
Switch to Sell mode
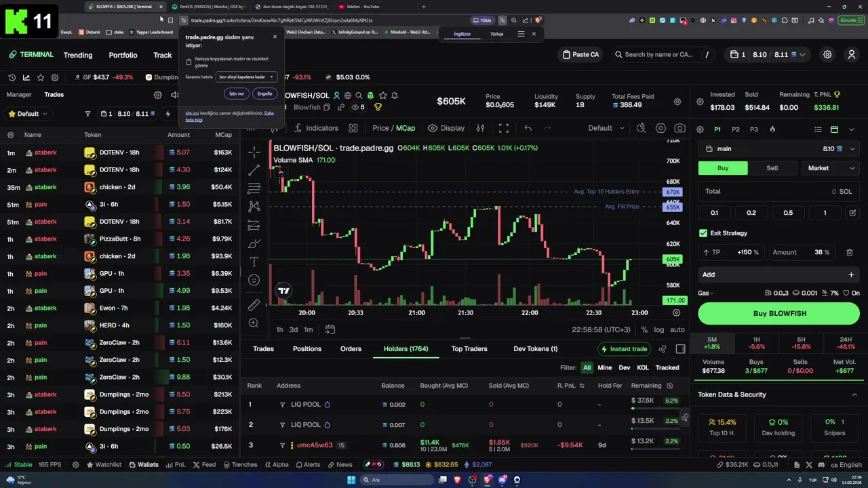772,168
